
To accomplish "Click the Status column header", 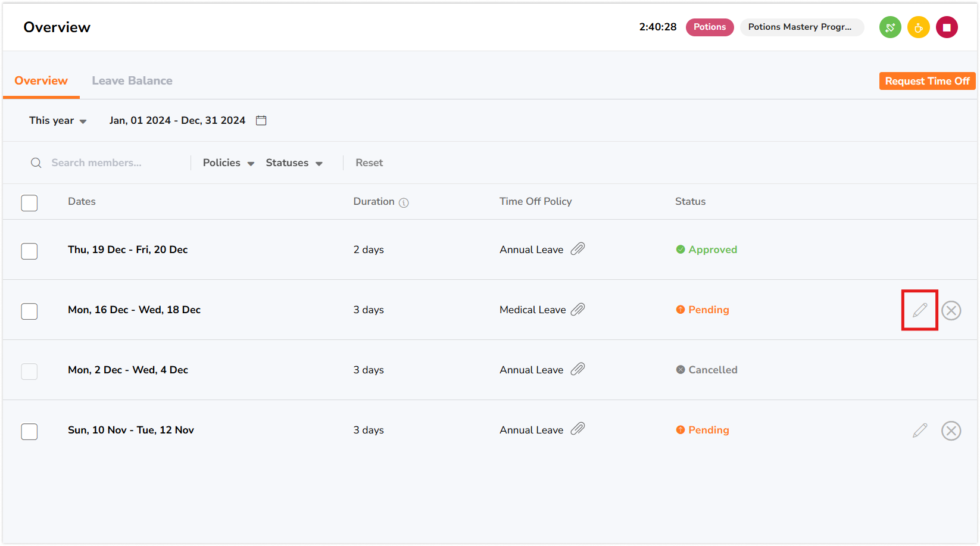I will [690, 201].
